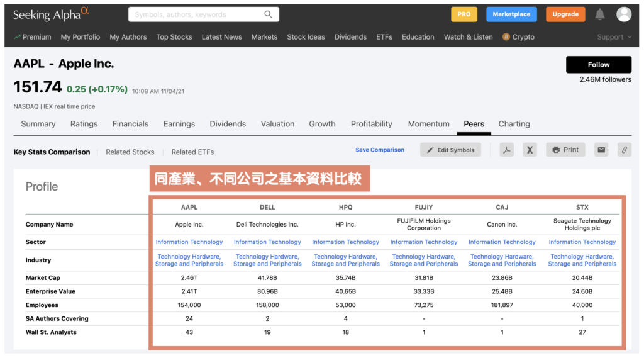Open Related ETFs subtab
The width and height of the screenshot is (644, 358).
pyautogui.click(x=192, y=152)
